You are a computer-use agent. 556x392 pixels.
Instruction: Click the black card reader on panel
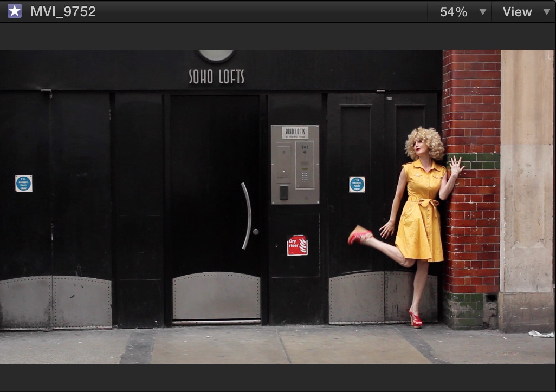(x=283, y=193)
